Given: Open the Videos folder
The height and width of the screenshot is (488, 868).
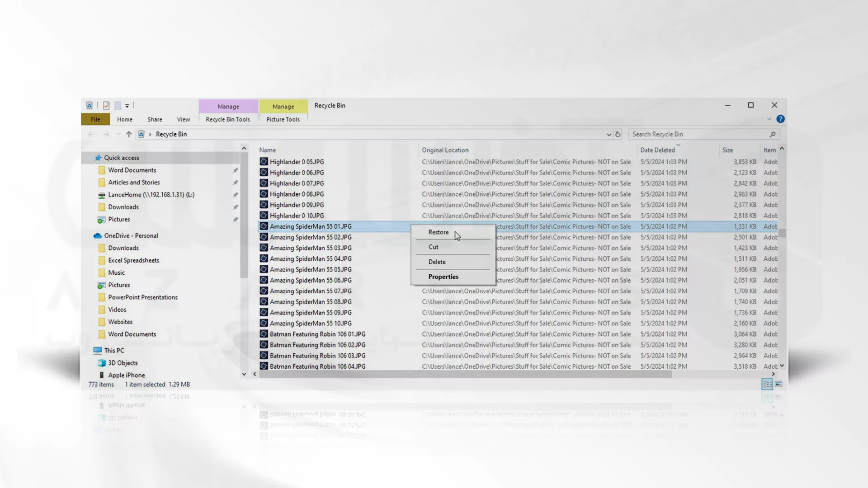Looking at the screenshot, I should (x=117, y=310).
